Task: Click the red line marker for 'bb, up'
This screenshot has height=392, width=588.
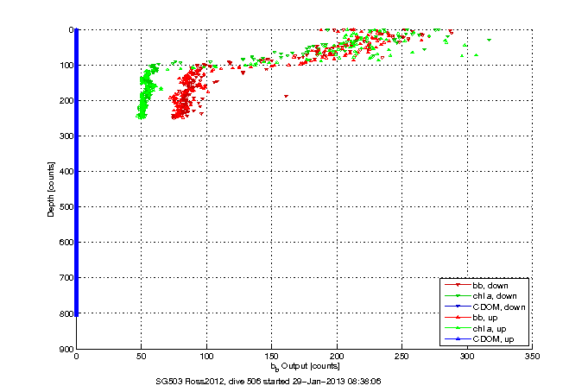Action: [458, 318]
